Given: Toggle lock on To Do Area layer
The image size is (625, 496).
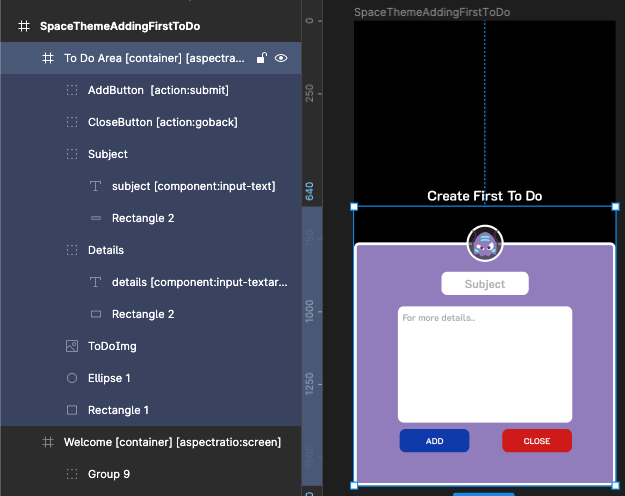Looking at the screenshot, I should point(261,58).
